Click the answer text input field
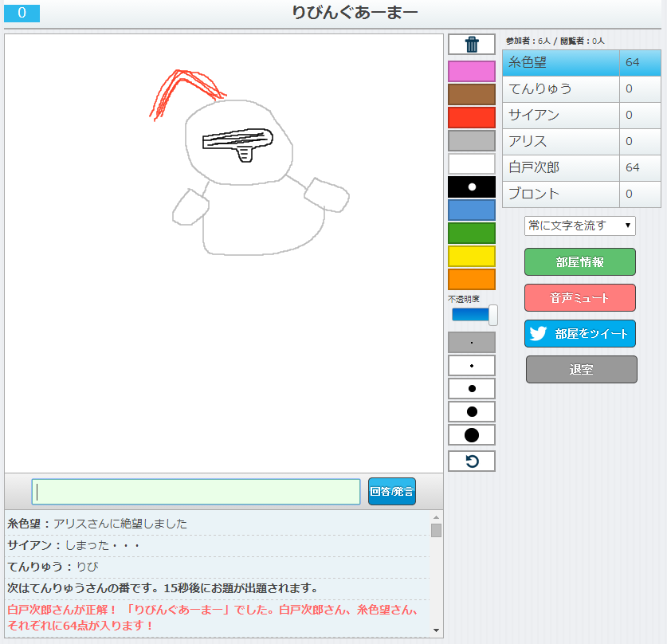The image size is (667, 644). point(196,492)
